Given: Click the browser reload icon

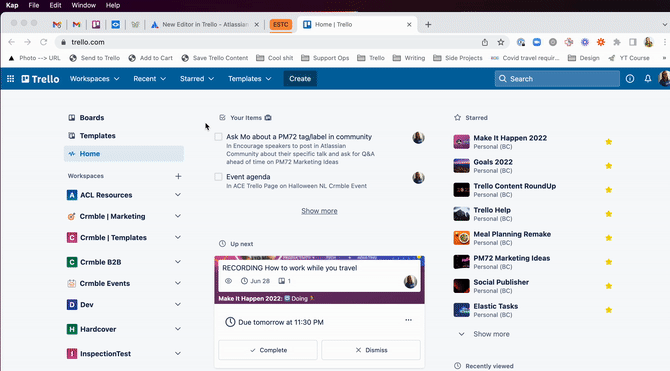Looking at the screenshot, I should click(44, 42).
